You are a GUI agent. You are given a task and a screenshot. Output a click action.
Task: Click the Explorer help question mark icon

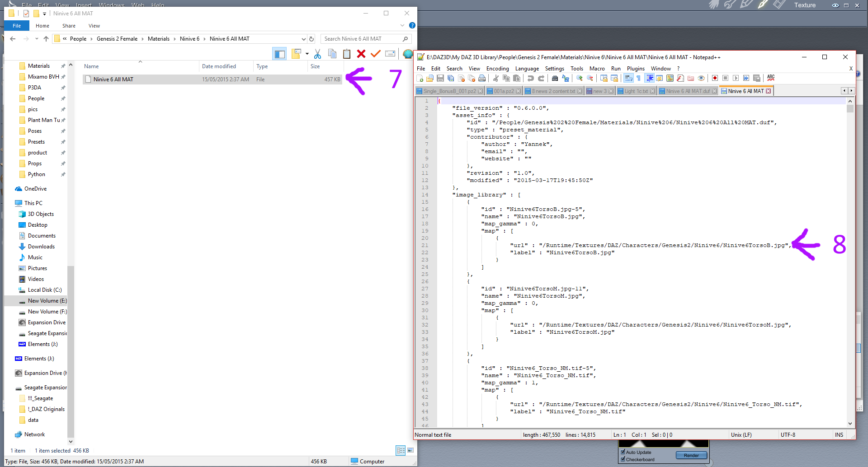pyautogui.click(x=412, y=26)
